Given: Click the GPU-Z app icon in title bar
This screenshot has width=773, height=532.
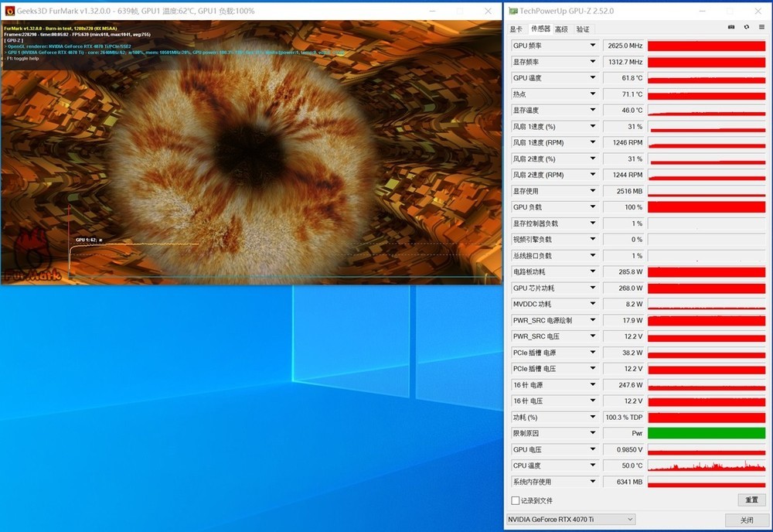Looking at the screenshot, I should (513, 11).
